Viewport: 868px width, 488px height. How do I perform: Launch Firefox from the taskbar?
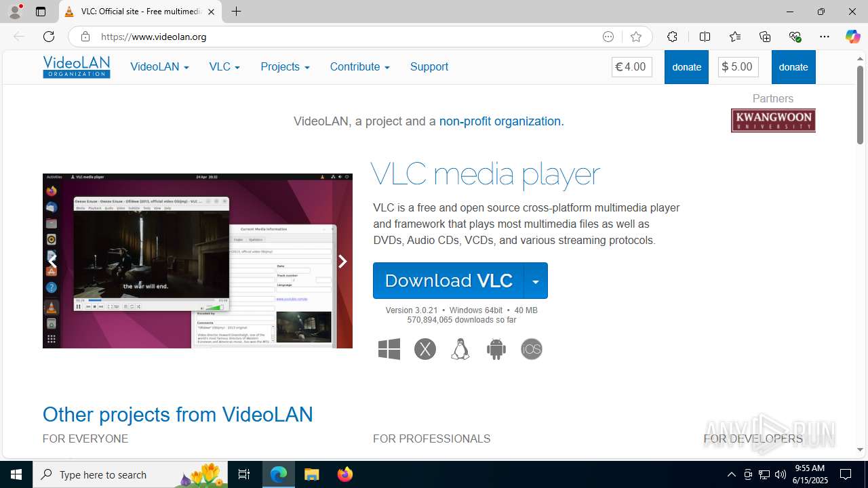click(345, 474)
